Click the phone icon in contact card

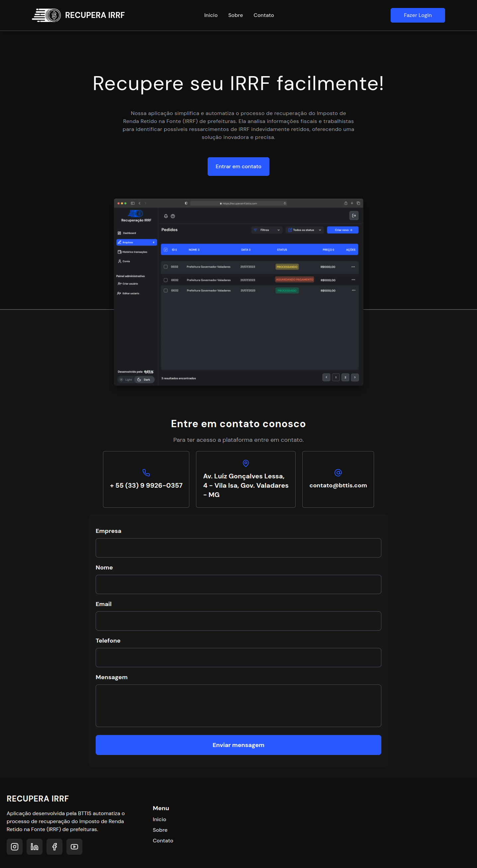point(146,472)
